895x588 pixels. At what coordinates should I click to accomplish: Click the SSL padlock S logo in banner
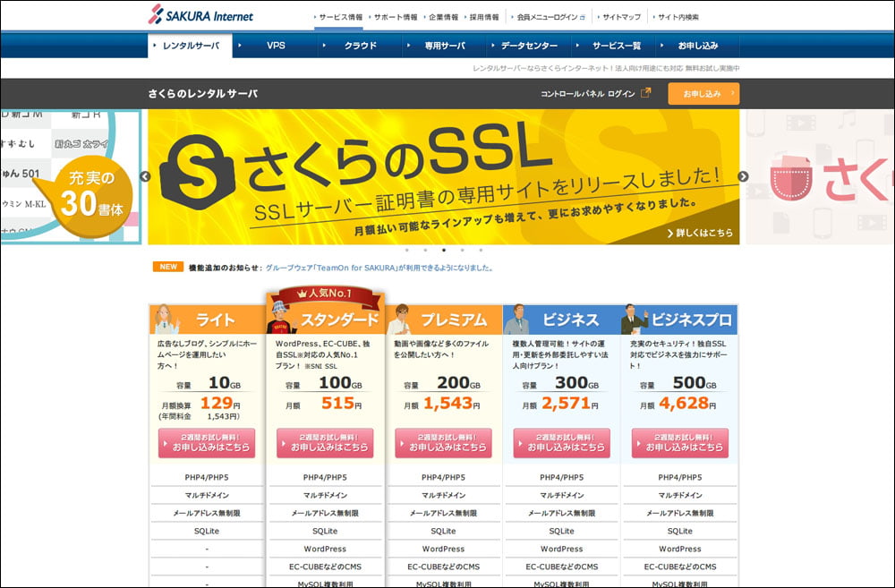coord(197,171)
